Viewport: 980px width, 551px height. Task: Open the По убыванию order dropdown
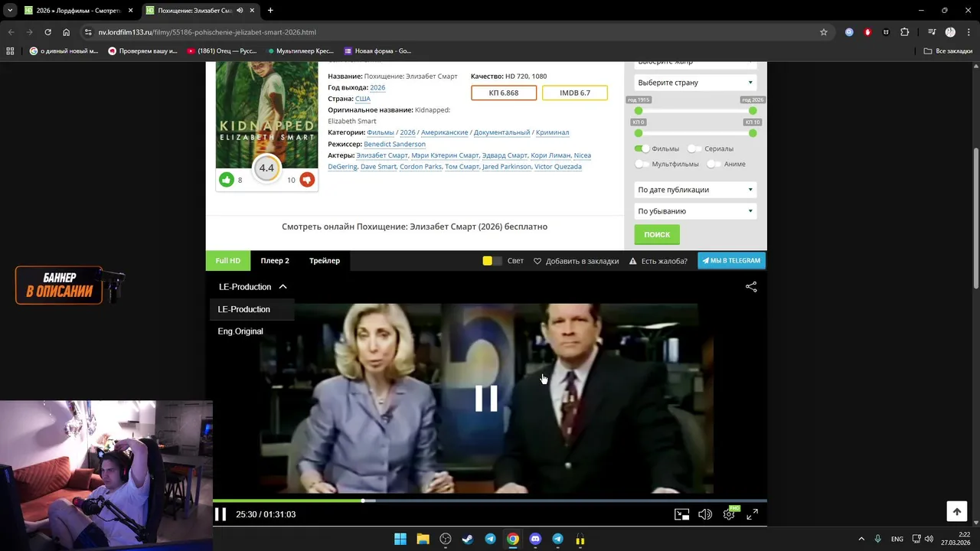[695, 211]
